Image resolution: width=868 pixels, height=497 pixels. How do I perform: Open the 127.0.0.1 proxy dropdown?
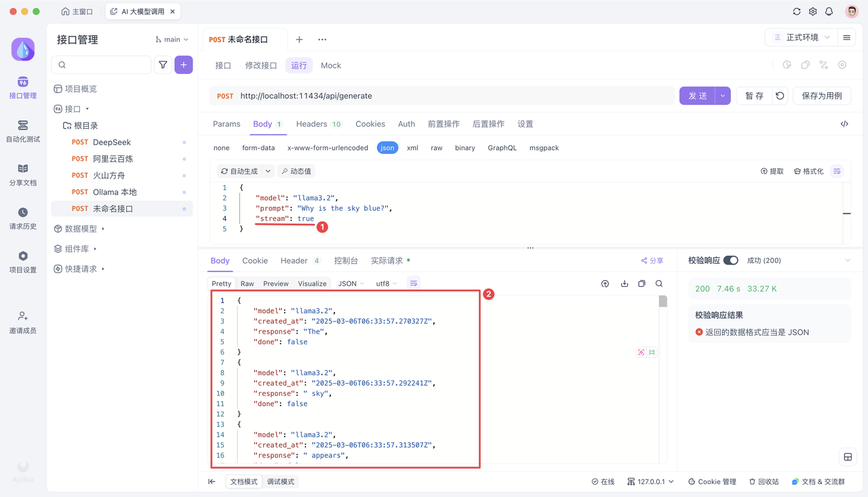[650, 481]
